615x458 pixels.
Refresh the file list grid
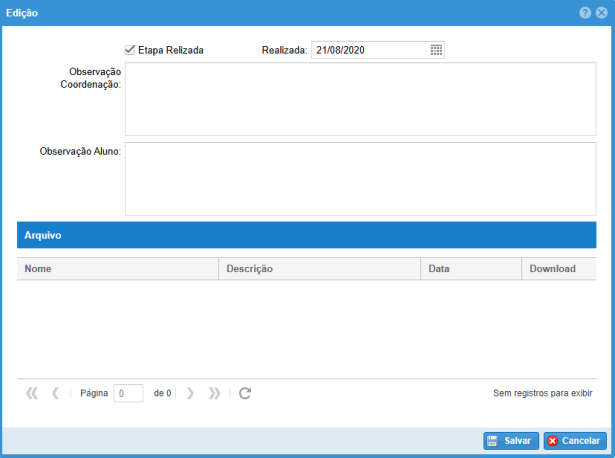point(245,394)
